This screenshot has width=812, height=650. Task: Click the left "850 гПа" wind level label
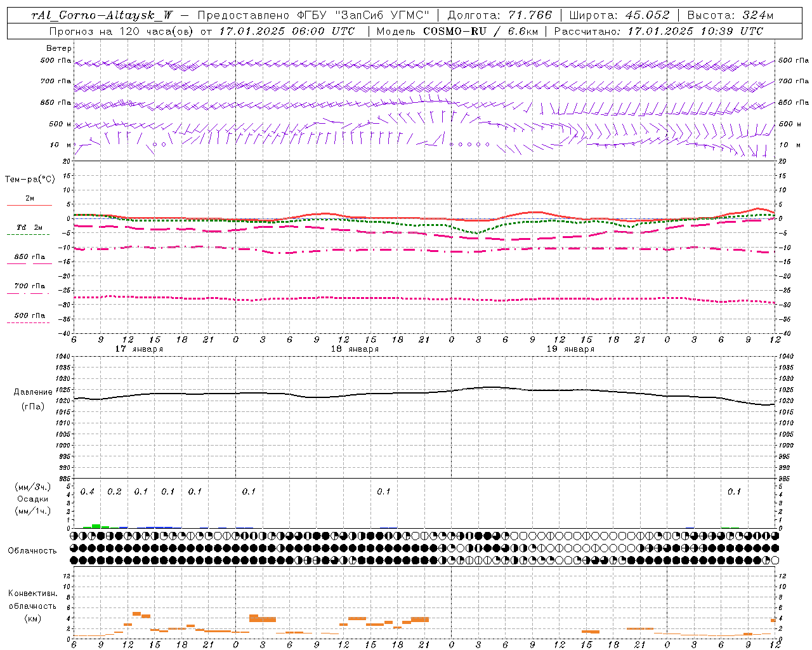[56, 102]
